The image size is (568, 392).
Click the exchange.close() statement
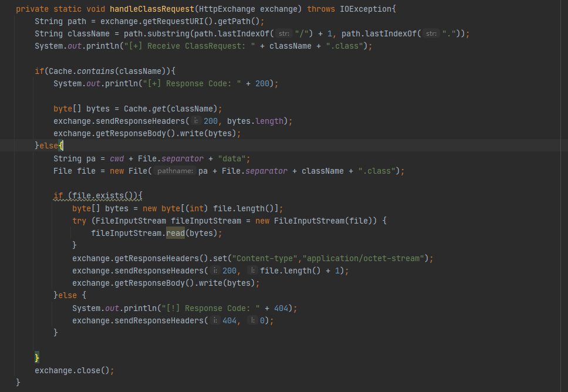click(x=75, y=371)
